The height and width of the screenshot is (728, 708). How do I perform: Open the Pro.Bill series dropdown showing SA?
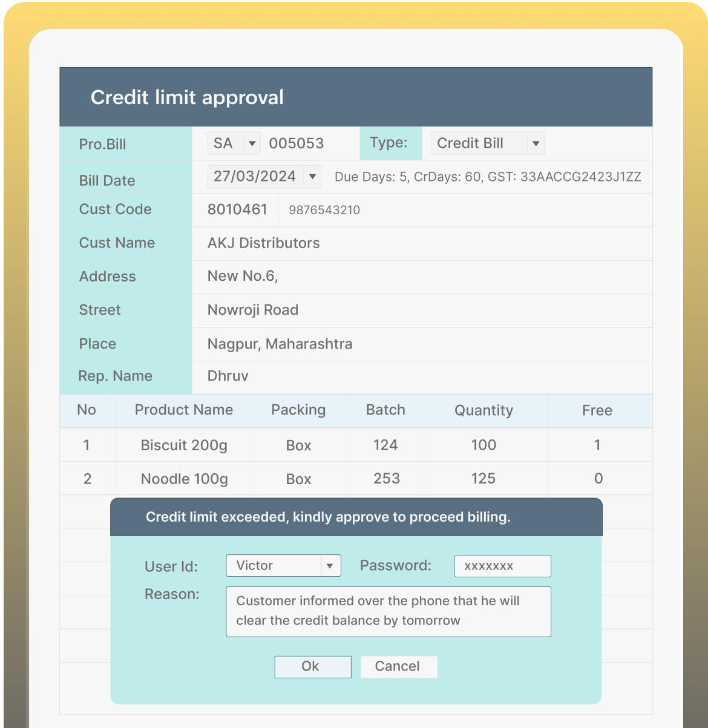coord(252,143)
